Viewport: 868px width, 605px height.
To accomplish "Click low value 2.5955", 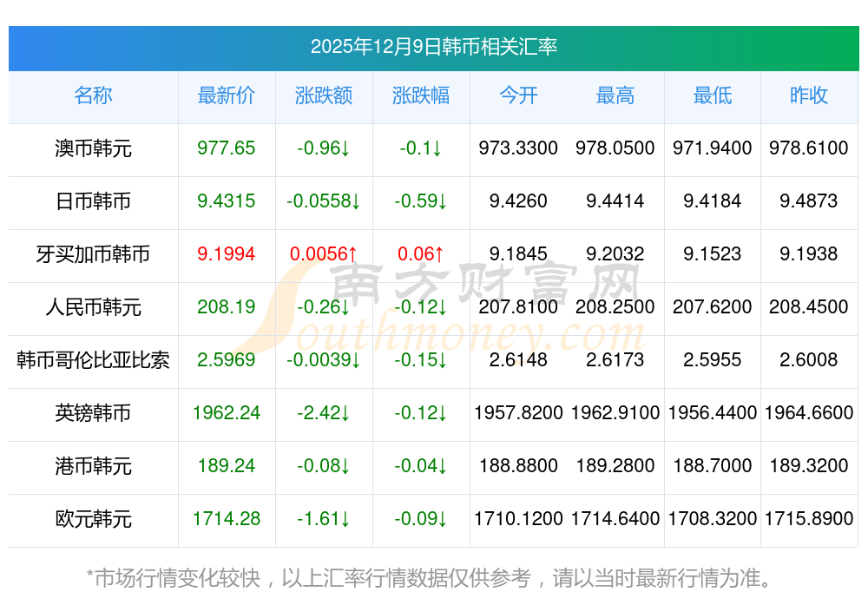I will pos(713,360).
